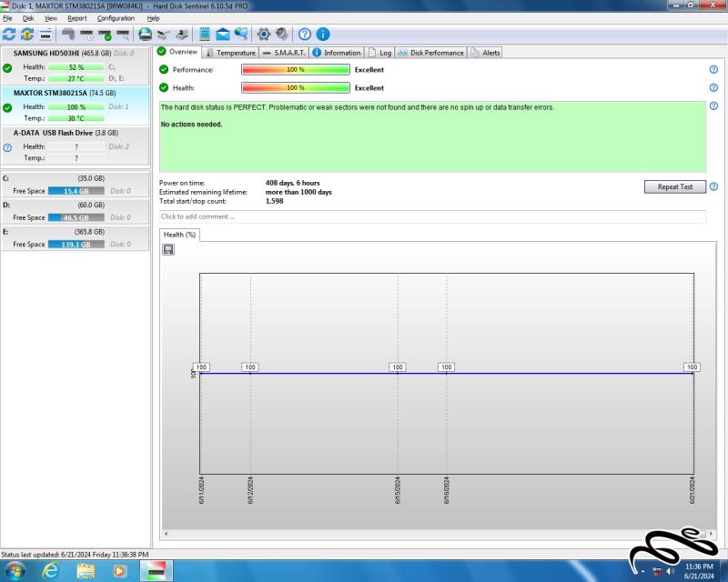This screenshot has height=582, width=728.
Task: Click the drive icon with green checkmark
Action: (105, 35)
